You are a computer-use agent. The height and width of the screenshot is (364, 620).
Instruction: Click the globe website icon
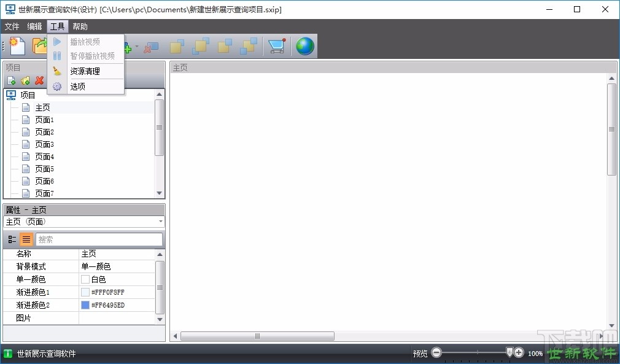305,46
